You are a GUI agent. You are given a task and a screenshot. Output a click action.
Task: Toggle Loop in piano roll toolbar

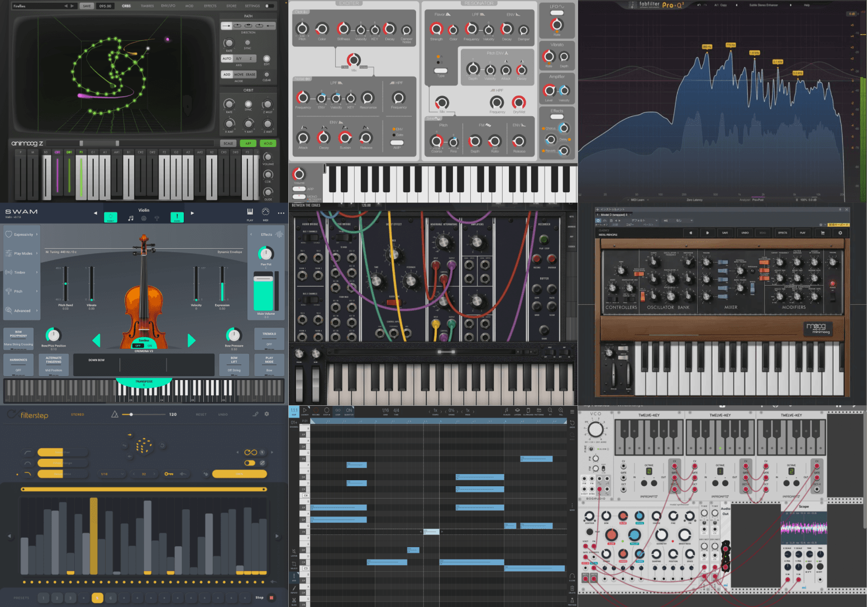[338, 411]
